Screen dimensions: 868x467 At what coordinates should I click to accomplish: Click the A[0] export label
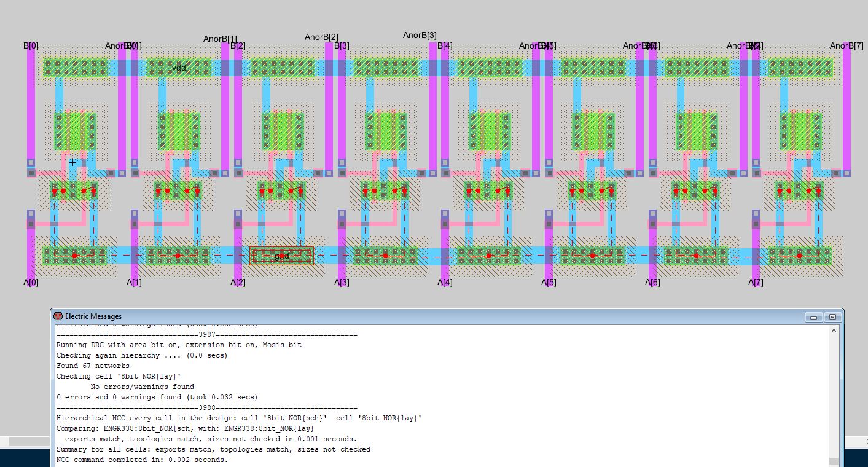(31, 283)
